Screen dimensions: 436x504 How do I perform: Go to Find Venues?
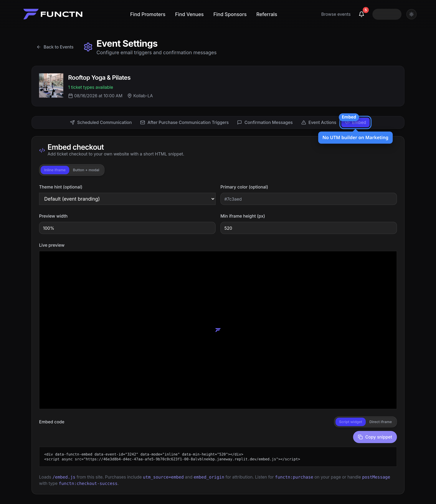point(189,14)
